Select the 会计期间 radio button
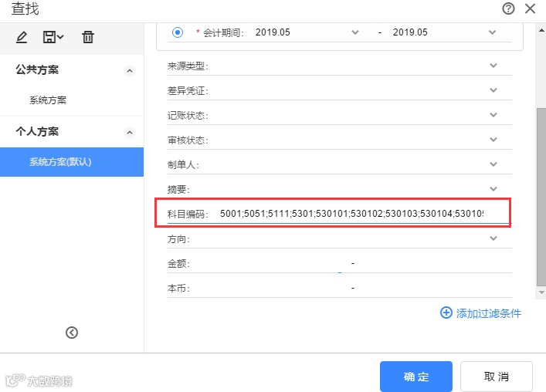Screen dimensions: 546x392 pyautogui.click(x=178, y=32)
